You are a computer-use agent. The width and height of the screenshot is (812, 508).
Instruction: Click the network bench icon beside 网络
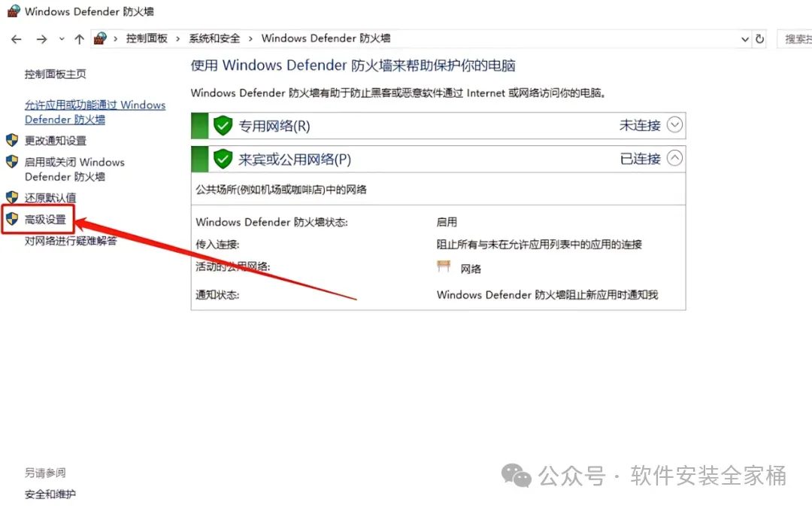click(444, 266)
